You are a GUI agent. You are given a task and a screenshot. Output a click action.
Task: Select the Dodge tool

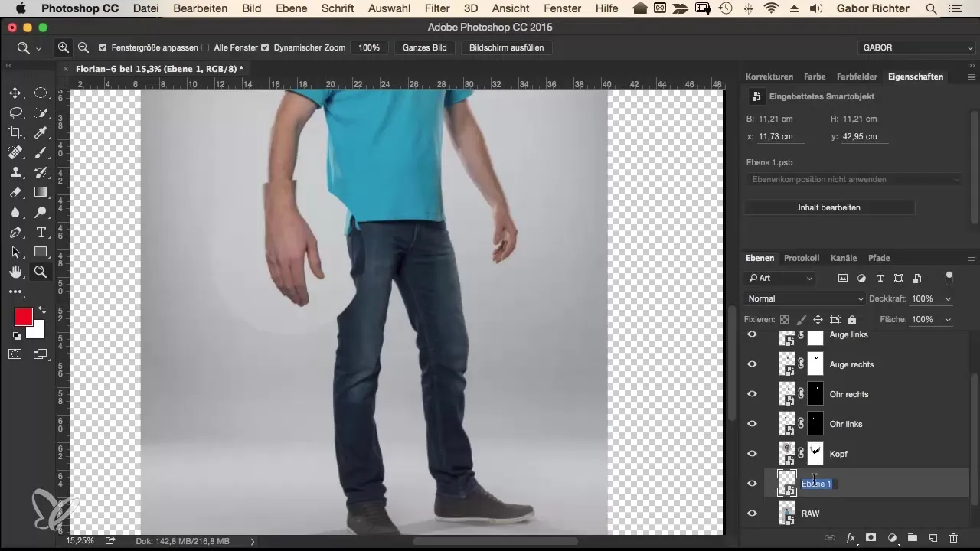pyautogui.click(x=41, y=213)
